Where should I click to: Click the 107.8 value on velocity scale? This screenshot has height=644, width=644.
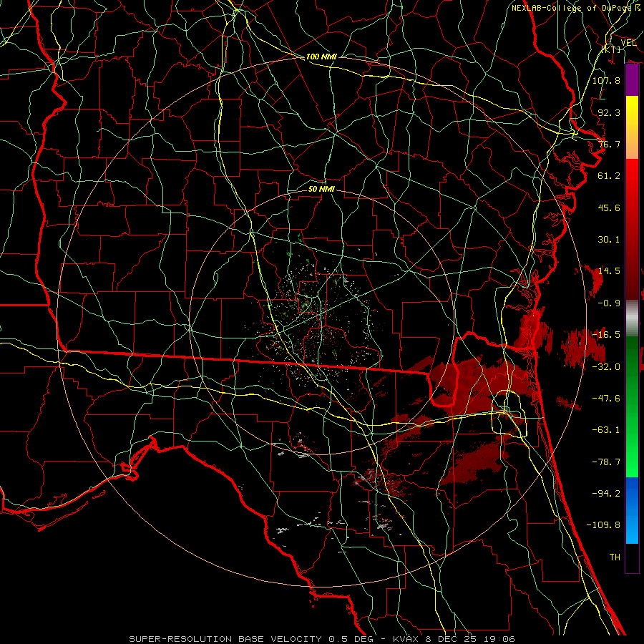[606, 80]
